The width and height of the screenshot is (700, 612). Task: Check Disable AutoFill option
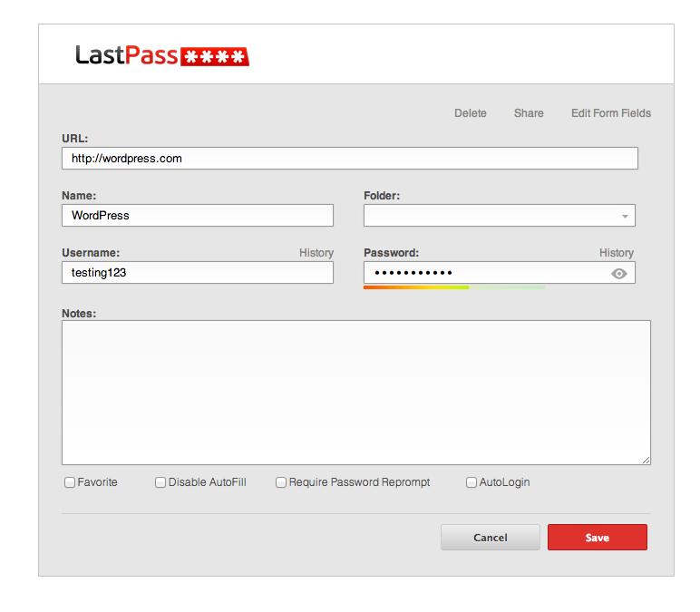160,482
